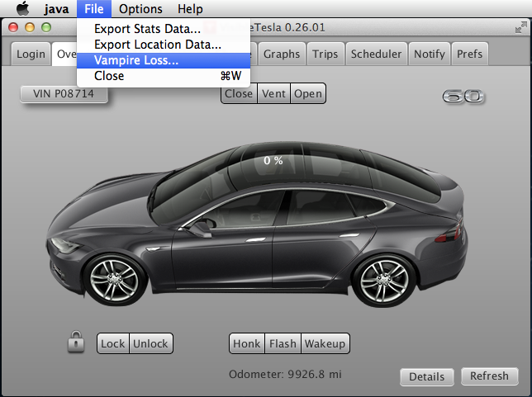Close the sunroof with Close button
Viewport: 532px width, 397px height.
click(x=239, y=93)
